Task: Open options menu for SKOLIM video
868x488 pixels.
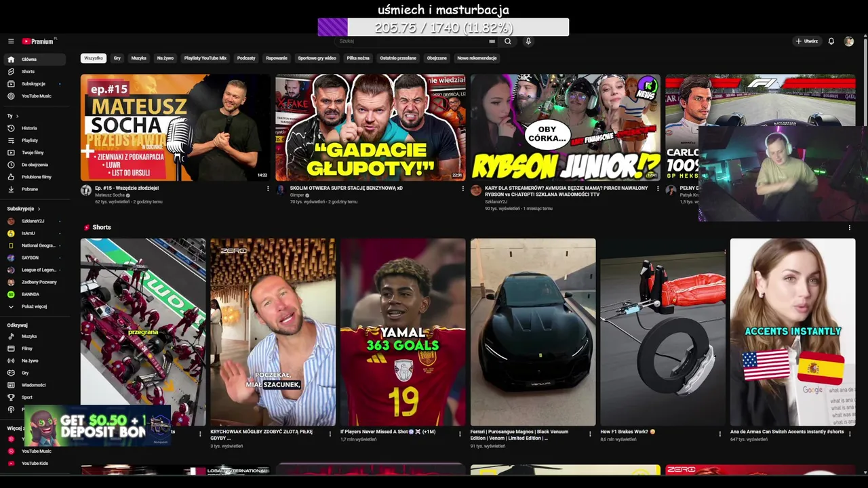Action: [x=462, y=188]
